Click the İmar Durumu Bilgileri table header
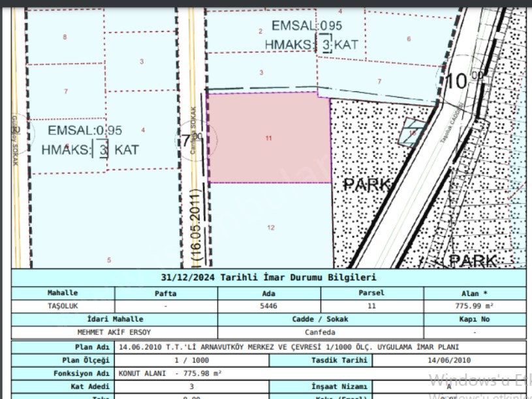This screenshot has width=532, height=399. pyautogui.click(x=268, y=277)
